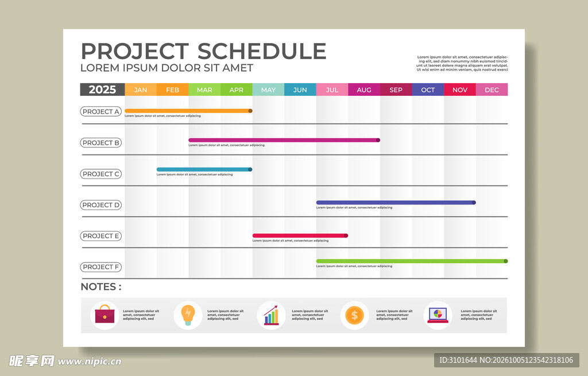588x376 pixels.
Task: Click the JUN month header
Action: tap(300, 90)
